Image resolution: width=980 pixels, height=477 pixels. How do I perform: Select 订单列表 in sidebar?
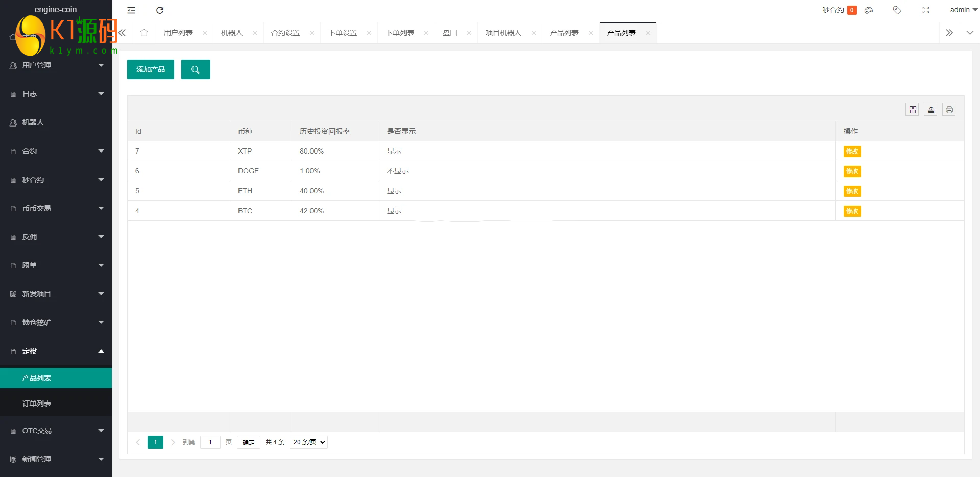[37, 404]
